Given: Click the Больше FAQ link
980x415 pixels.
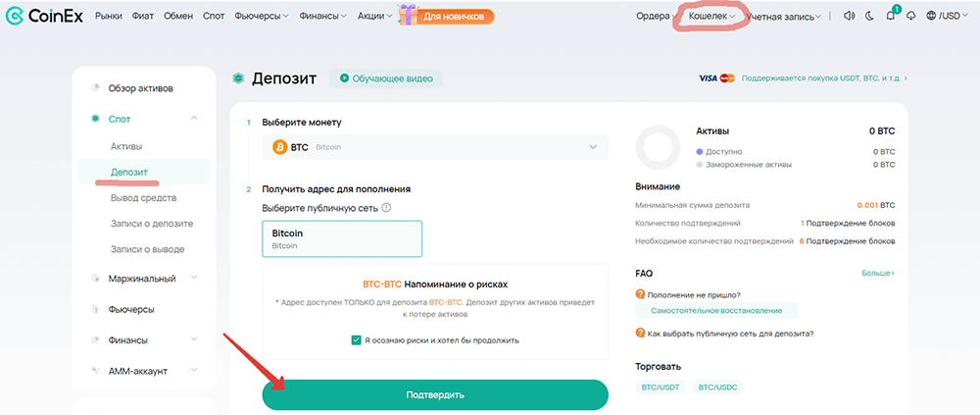Looking at the screenshot, I should click(878, 274).
